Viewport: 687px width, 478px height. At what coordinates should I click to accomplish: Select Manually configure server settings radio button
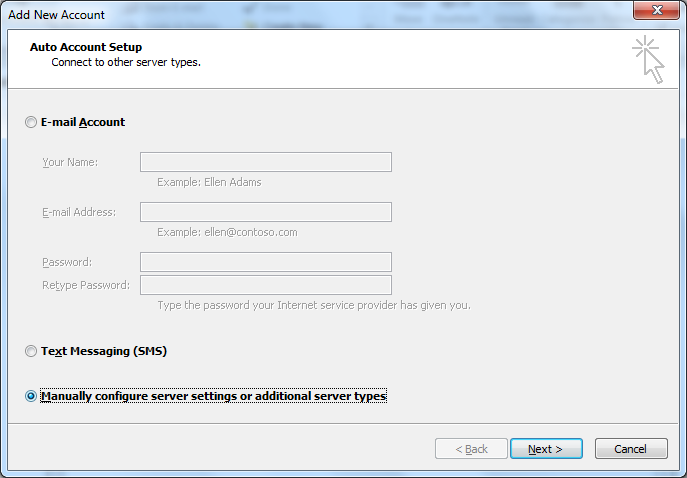pyautogui.click(x=31, y=397)
